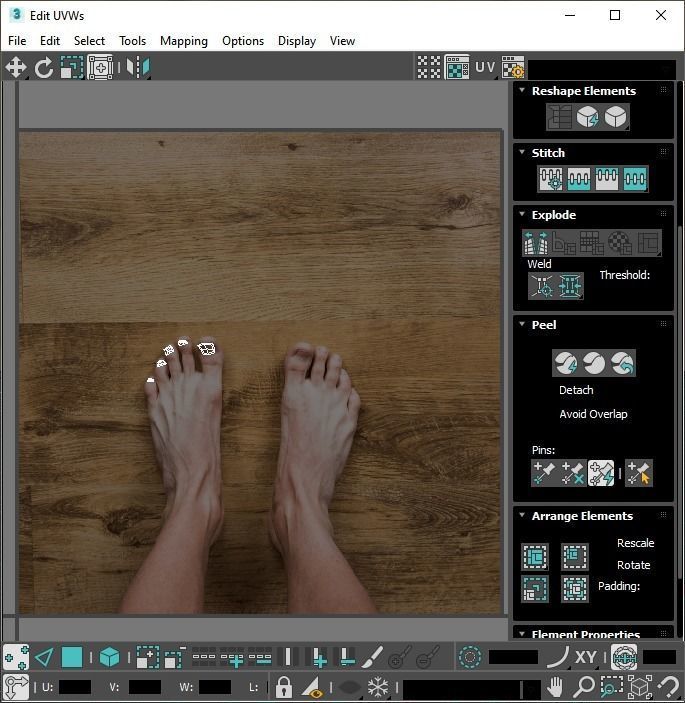Open the Options menu
Image resolution: width=685 pixels, height=703 pixels.
tap(243, 41)
